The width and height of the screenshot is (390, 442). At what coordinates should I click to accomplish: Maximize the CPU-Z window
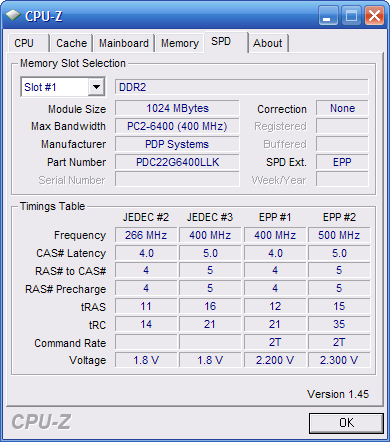click(351, 16)
